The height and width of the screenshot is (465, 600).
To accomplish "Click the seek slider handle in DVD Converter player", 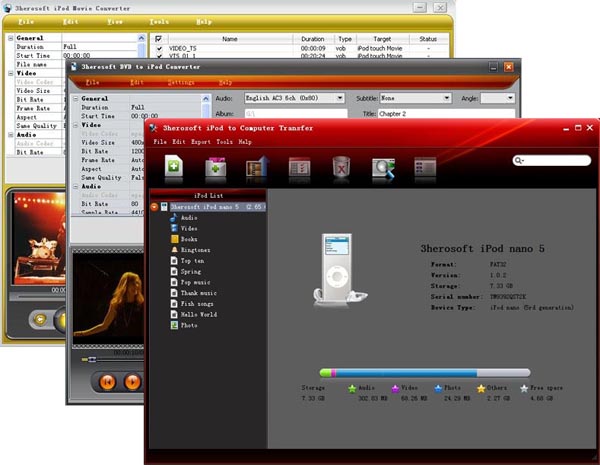I will coord(91,359).
